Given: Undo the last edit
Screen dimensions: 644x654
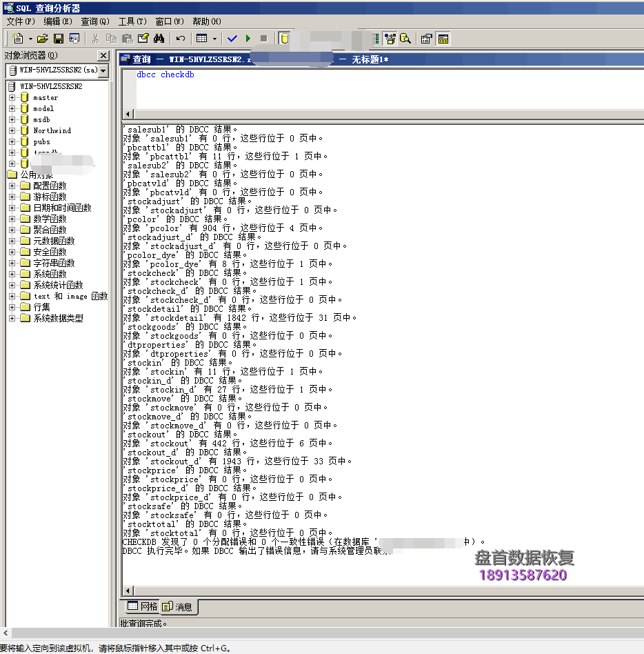Looking at the screenshot, I should point(180,39).
